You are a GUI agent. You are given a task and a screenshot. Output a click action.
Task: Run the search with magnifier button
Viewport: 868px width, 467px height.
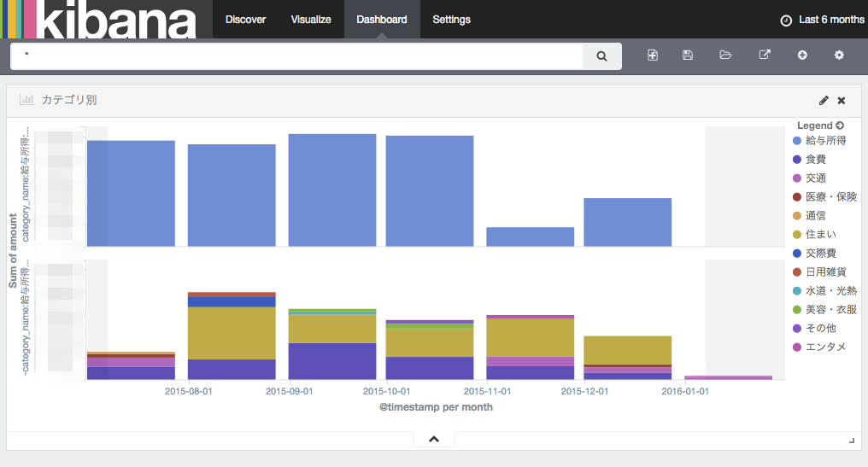point(601,55)
